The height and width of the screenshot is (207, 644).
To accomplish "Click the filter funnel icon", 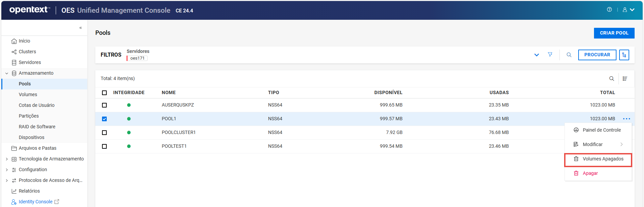I will (x=550, y=55).
